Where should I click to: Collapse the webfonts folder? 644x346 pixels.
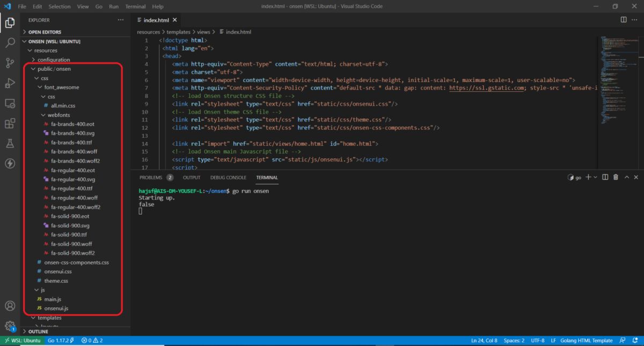click(75, 115)
